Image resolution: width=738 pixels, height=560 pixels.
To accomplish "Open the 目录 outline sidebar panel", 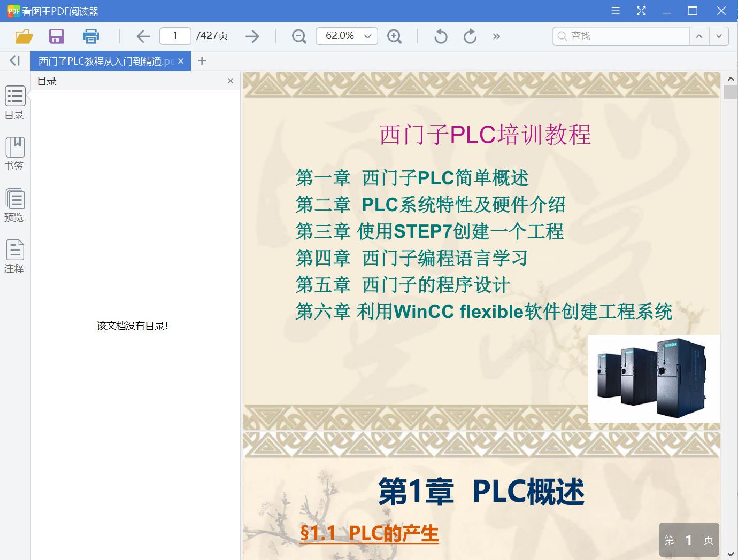I will coord(15,103).
